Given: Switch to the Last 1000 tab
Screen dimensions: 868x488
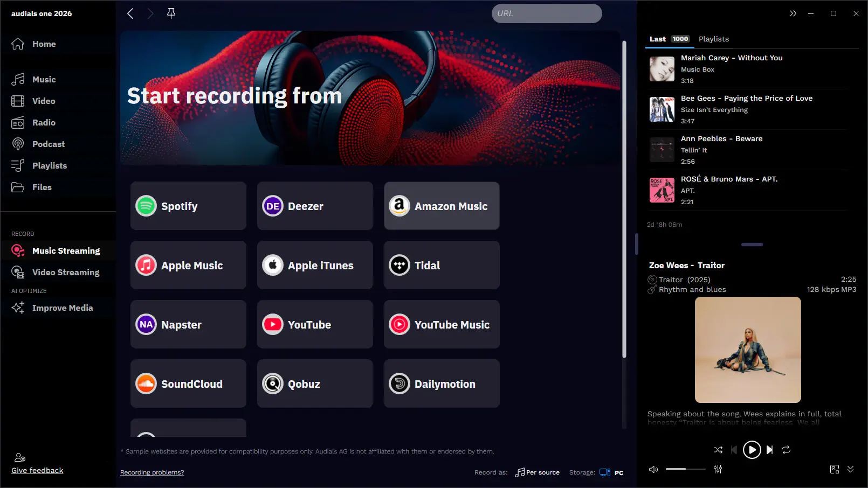Looking at the screenshot, I should click(669, 39).
